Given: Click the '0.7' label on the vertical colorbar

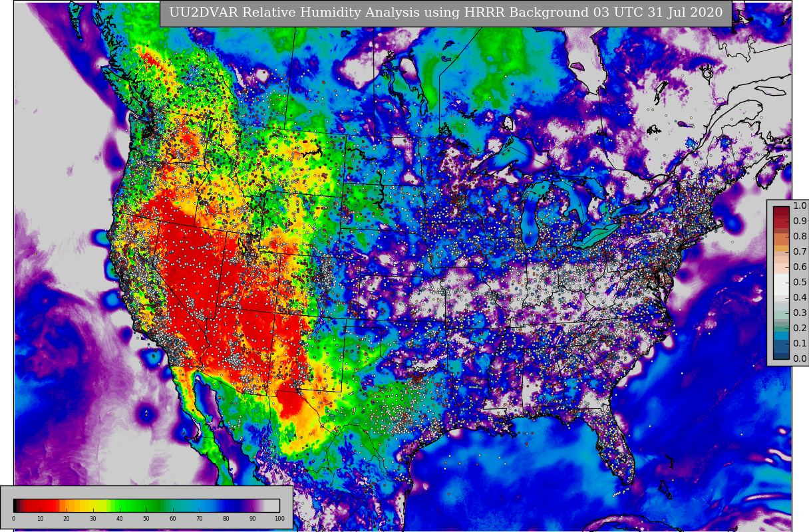Looking at the screenshot, I should [800, 252].
